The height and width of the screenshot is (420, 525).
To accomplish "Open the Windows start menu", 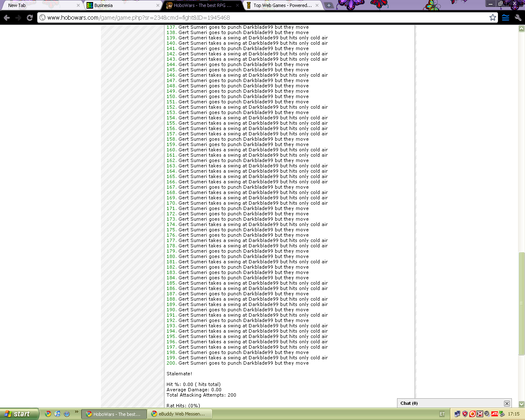I will [19, 414].
